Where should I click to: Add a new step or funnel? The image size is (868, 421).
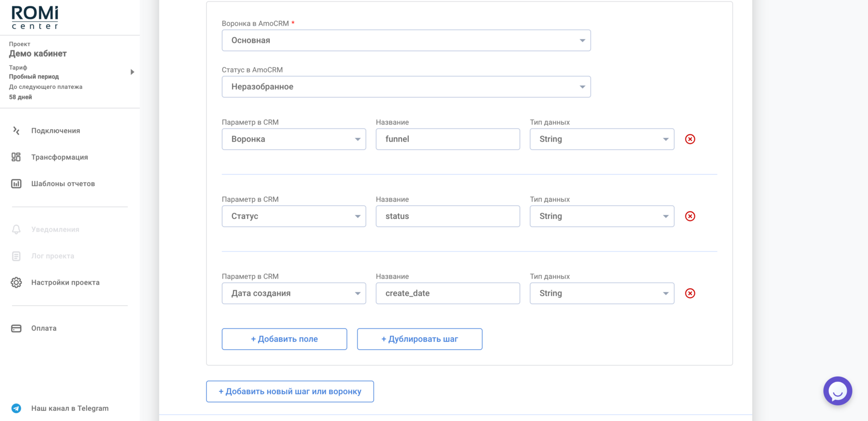coord(290,392)
